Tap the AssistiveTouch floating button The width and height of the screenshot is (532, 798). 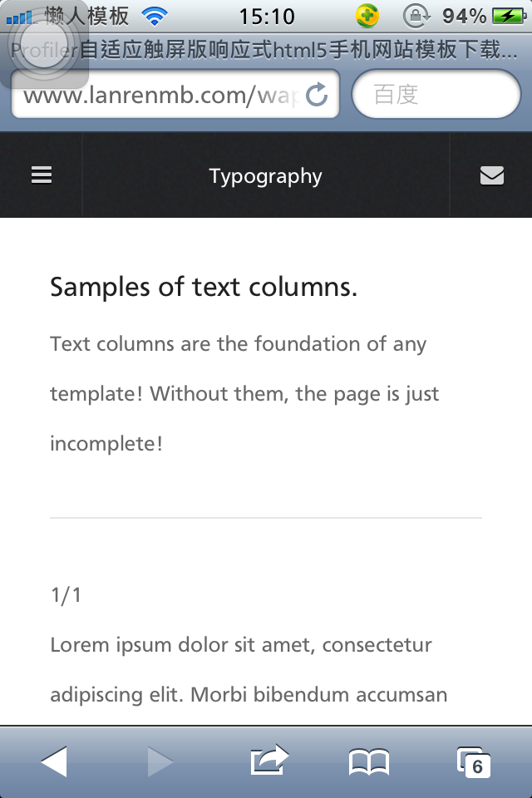click(x=45, y=44)
